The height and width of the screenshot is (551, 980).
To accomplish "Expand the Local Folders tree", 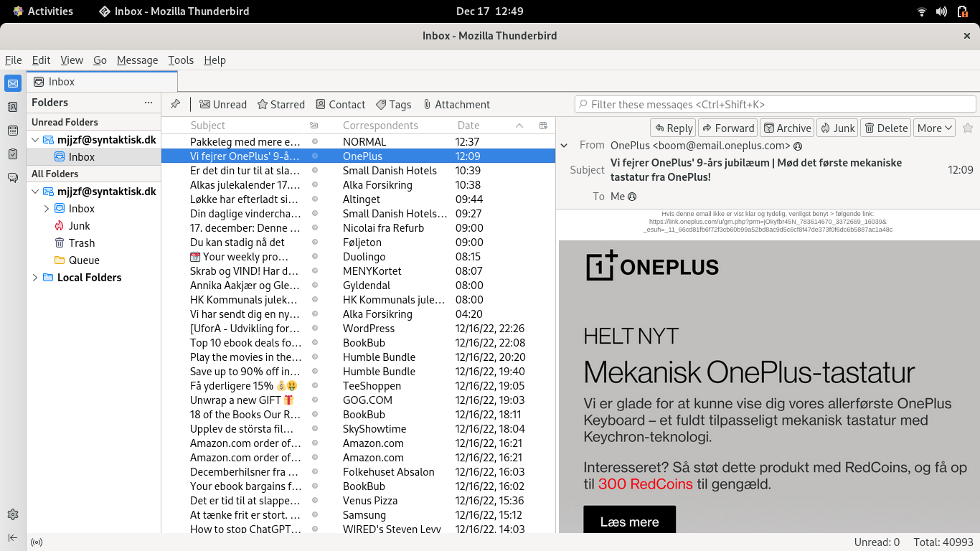I will point(34,278).
